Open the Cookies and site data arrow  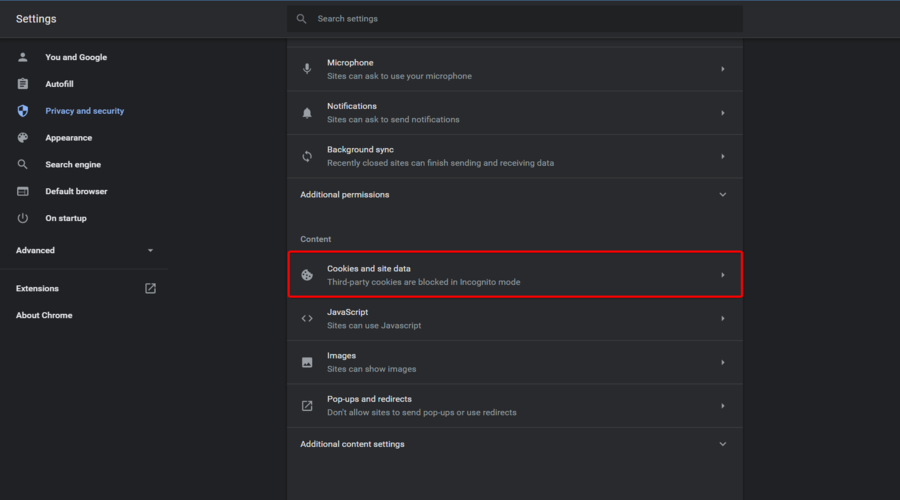coord(723,275)
